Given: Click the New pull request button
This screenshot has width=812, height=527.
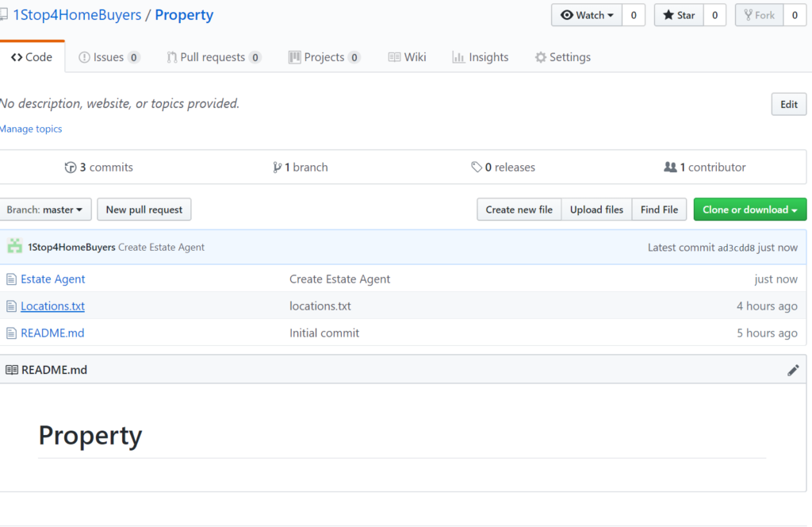Looking at the screenshot, I should [x=144, y=210].
